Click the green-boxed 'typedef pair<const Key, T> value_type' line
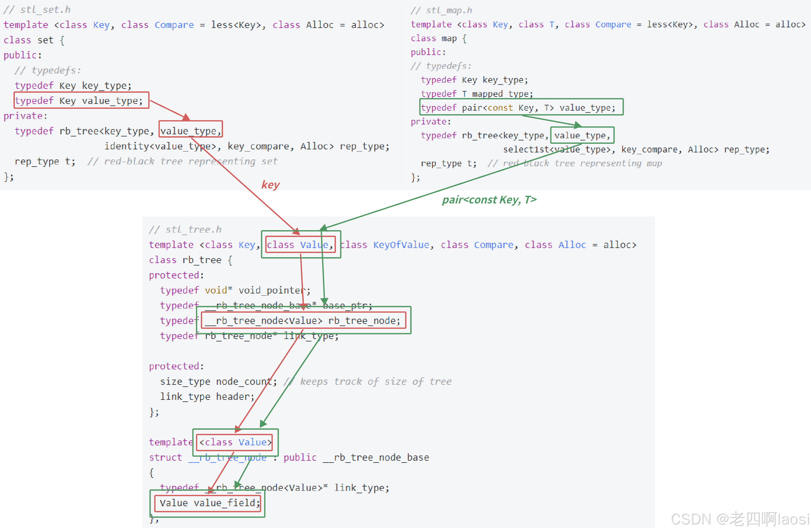This screenshot has width=811, height=532. (520, 108)
